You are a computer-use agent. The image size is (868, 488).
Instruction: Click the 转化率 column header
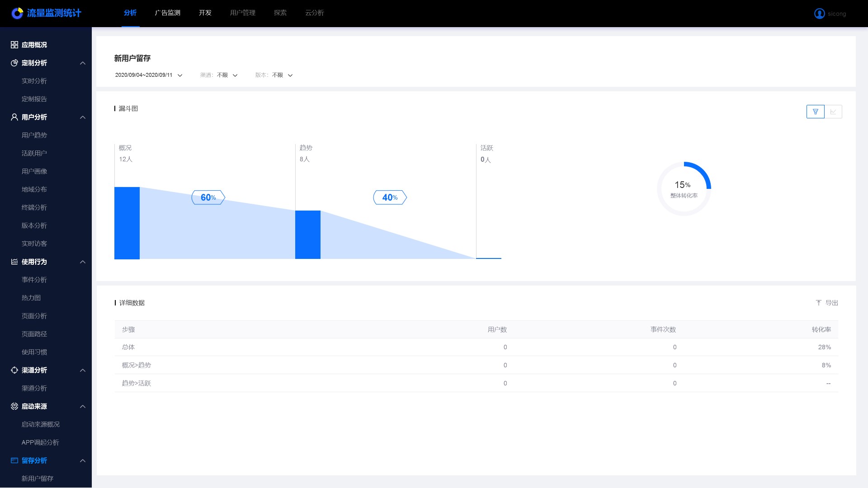821,329
